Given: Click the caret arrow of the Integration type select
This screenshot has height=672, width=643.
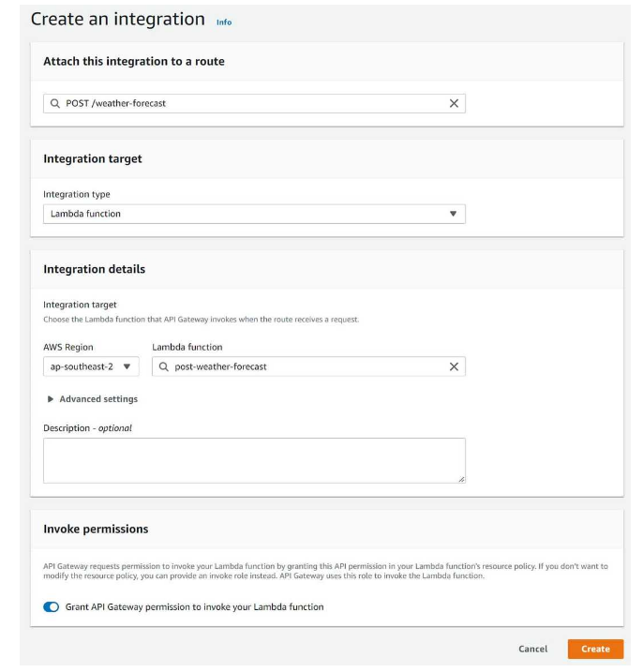Looking at the screenshot, I should (453, 214).
